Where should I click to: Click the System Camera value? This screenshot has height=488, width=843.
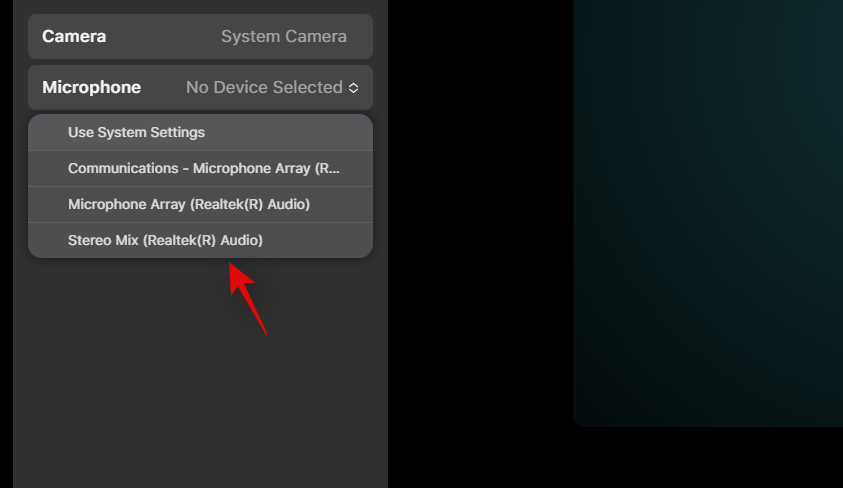click(x=283, y=37)
